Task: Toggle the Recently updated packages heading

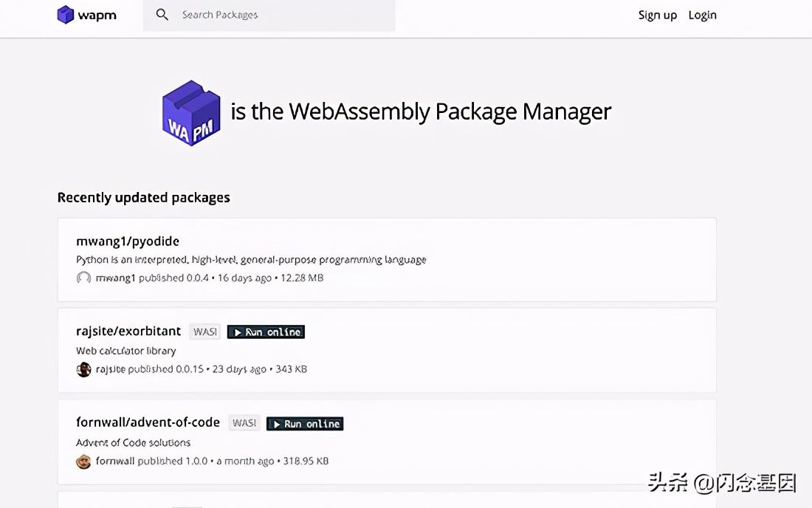Action: [143, 197]
